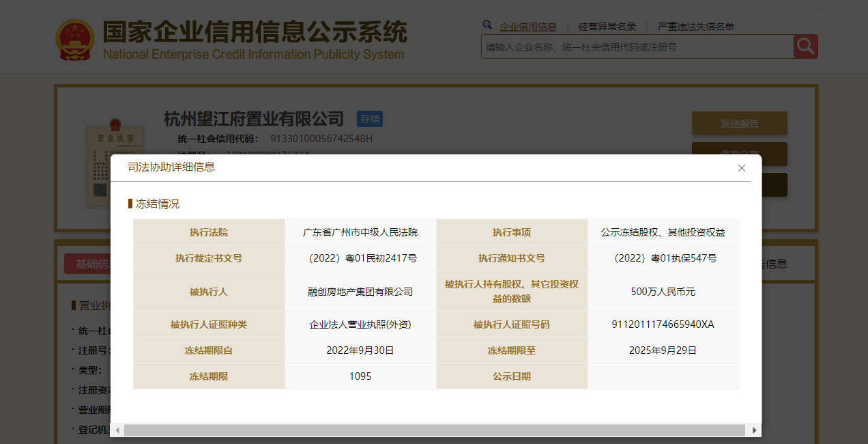Click the notice number (2022)粤01执保547号
Screen dimensions: 868x444
pyautogui.click(x=663, y=258)
